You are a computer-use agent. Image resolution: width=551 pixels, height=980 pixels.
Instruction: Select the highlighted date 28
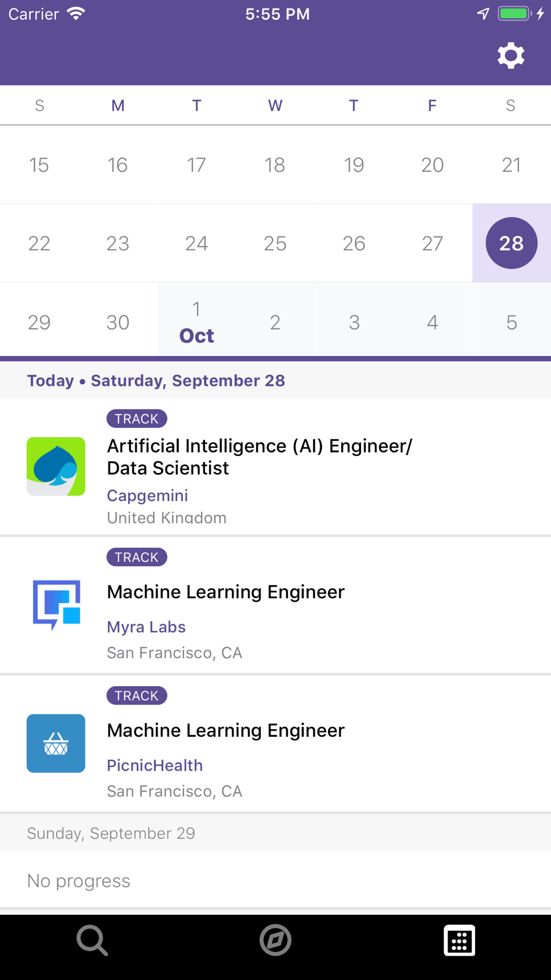(511, 243)
